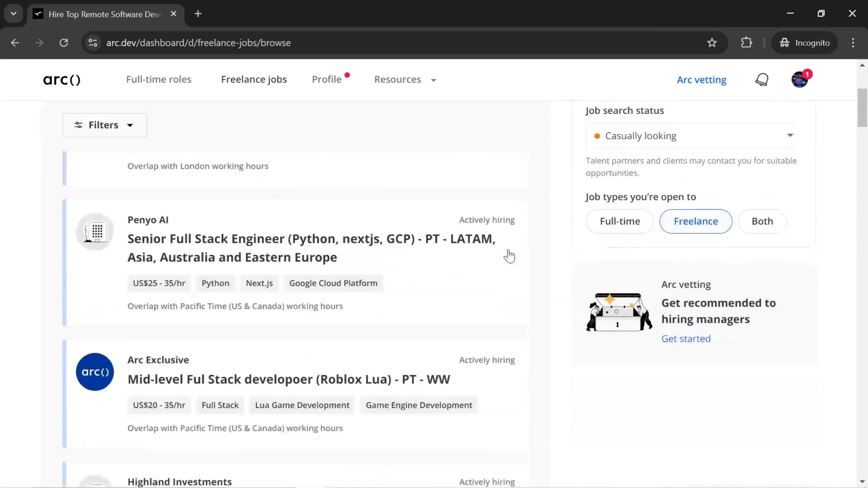868x488 pixels.
Task: Click the page vertical scrollbar thumb
Action: [862, 108]
